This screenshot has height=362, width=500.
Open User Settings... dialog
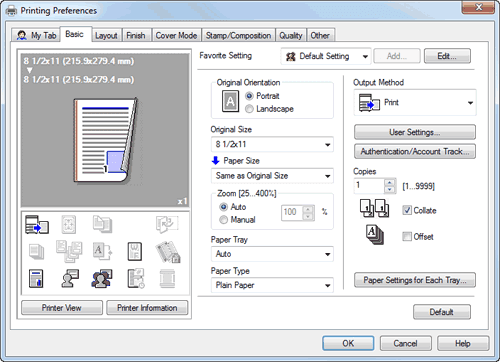tap(415, 132)
